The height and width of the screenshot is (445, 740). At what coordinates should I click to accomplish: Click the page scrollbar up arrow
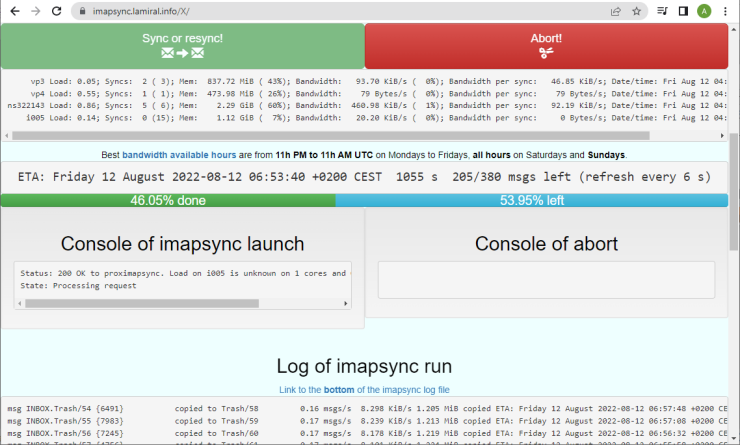click(x=734, y=29)
